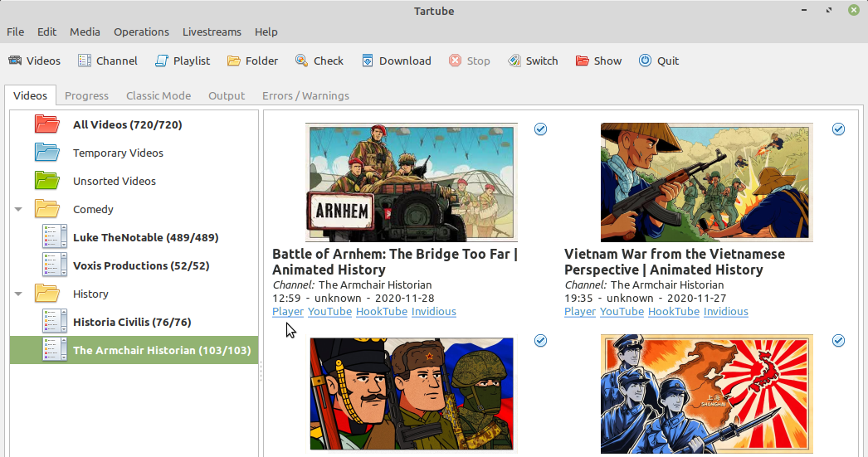Toggle checkmark beside Russian soldiers thumbnail video
Image resolution: width=868 pixels, height=457 pixels.
pyautogui.click(x=540, y=340)
